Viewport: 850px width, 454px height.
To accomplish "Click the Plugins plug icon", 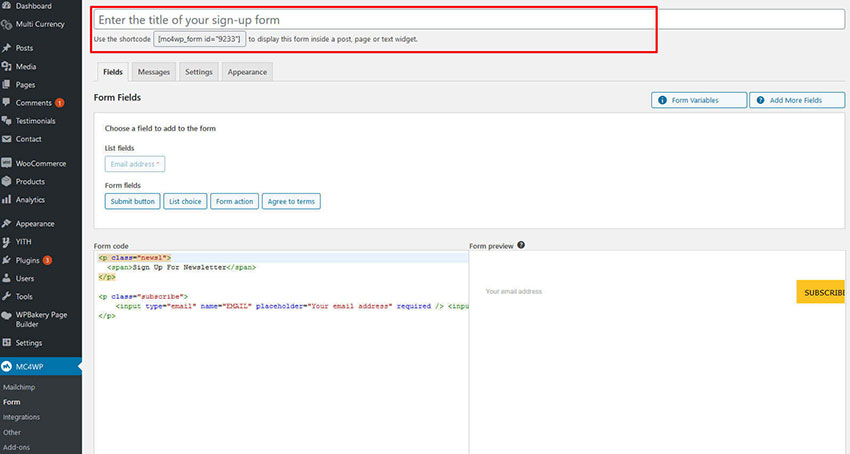I will tap(8, 260).
